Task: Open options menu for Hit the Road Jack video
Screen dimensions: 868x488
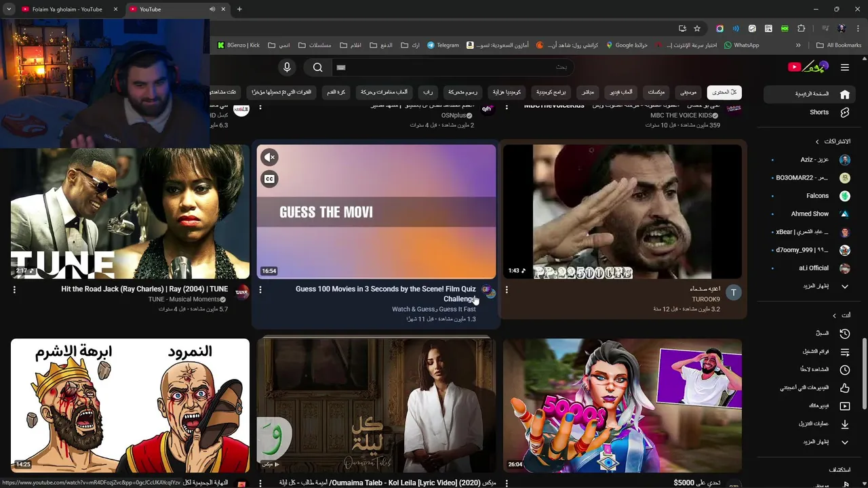Action: pos(14,289)
